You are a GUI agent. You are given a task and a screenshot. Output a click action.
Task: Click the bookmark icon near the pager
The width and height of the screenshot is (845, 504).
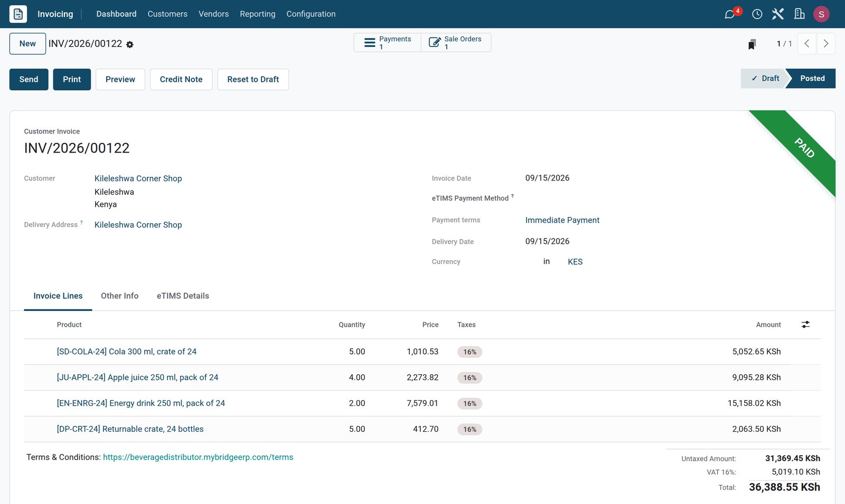coord(752,44)
